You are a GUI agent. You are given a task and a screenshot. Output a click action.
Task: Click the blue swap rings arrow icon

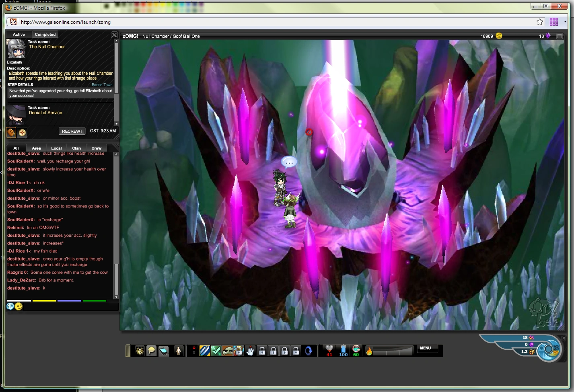coord(309,351)
